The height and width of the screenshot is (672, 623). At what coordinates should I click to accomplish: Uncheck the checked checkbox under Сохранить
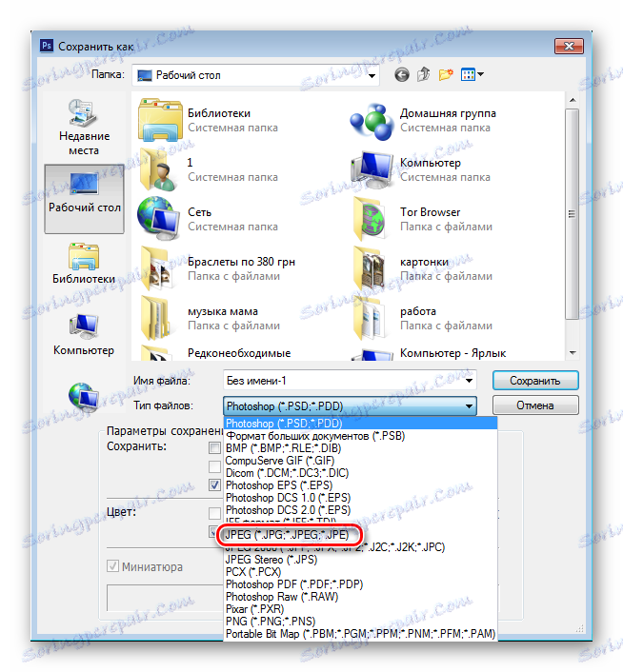coord(214,485)
